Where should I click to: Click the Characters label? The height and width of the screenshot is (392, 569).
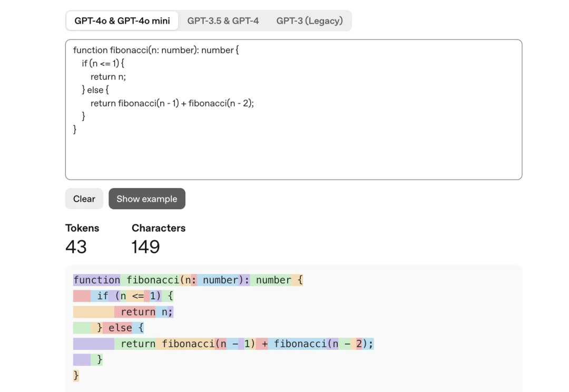click(x=159, y=228)
